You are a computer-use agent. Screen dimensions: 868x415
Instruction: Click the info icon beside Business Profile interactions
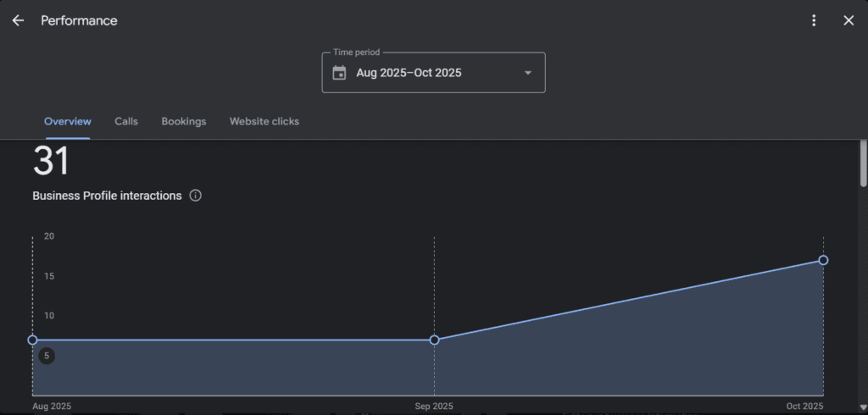click(x=196, y=196)
